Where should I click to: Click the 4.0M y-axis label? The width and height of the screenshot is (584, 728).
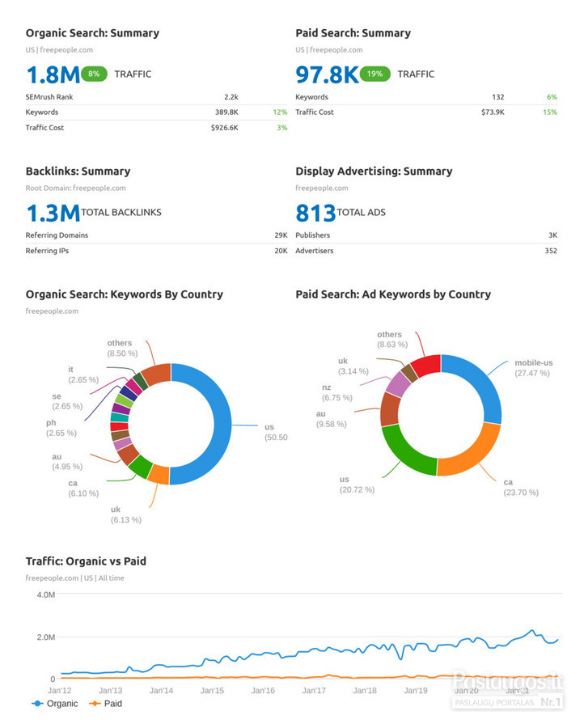click(x=46, y=595)
